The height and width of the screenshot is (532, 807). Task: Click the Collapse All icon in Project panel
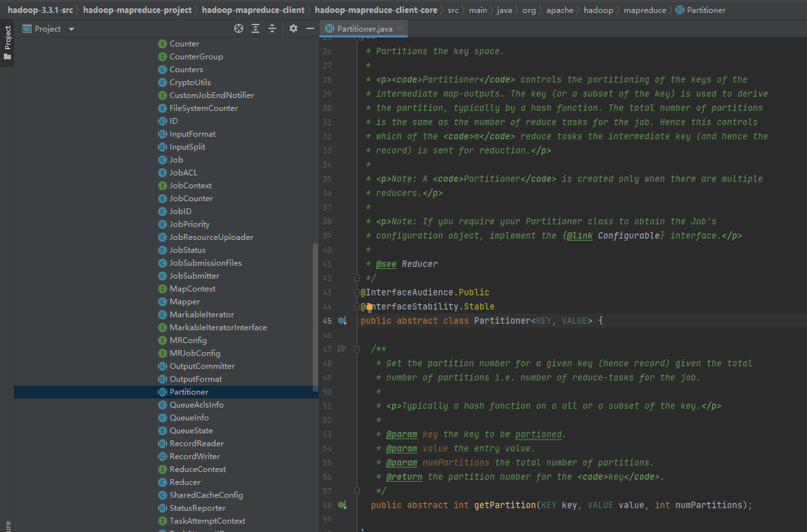tap(272, 28)
